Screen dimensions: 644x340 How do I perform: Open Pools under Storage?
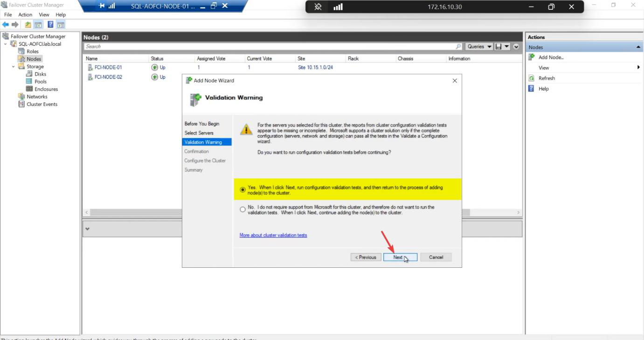(x=40, y=82)
